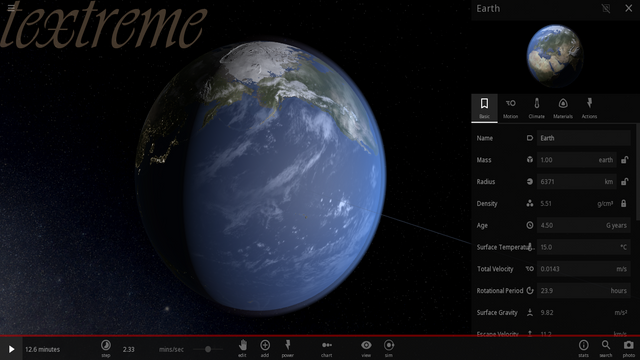
Task: Switch to the Actions tab
Action: tap(589, 108)
